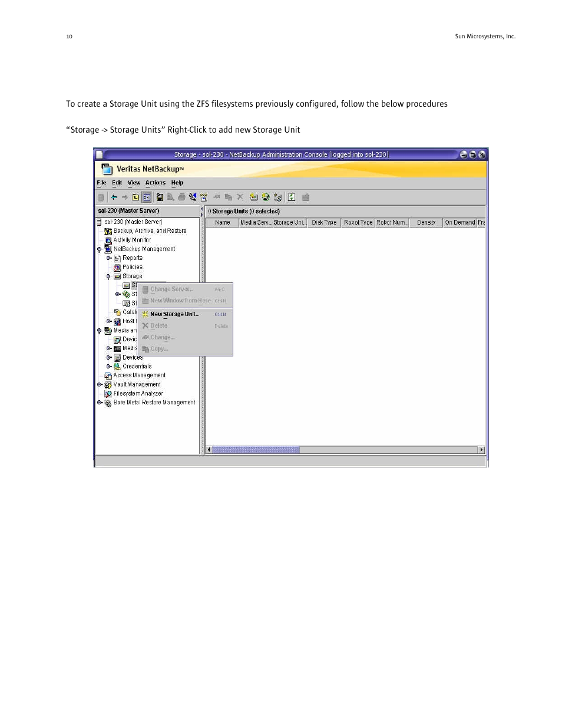Click the Robot Type column header

pyautogui.click(x=358, y=223)
